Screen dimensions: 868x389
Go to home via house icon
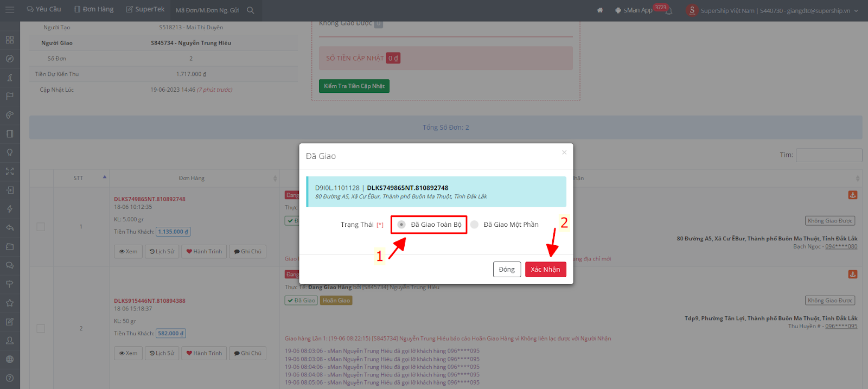point(600,10)
